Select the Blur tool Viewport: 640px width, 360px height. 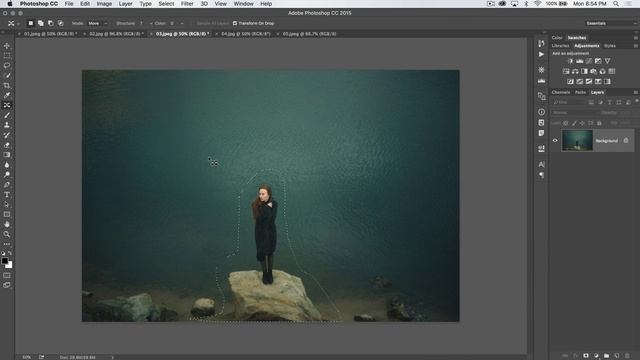tap(7, 165)
